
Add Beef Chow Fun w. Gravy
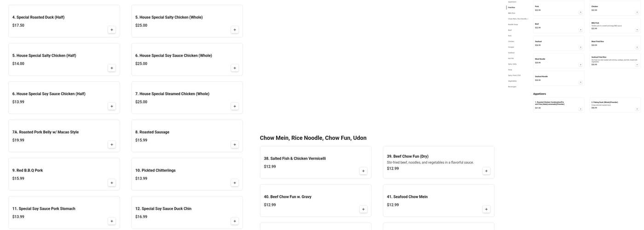click(363, 209)
